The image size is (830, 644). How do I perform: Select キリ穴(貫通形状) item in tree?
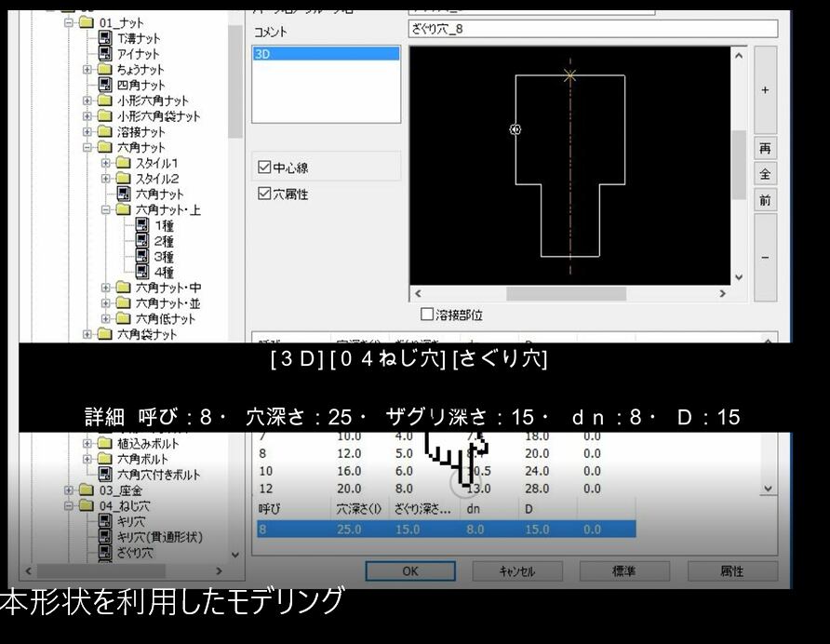click(x=106, y=537)
